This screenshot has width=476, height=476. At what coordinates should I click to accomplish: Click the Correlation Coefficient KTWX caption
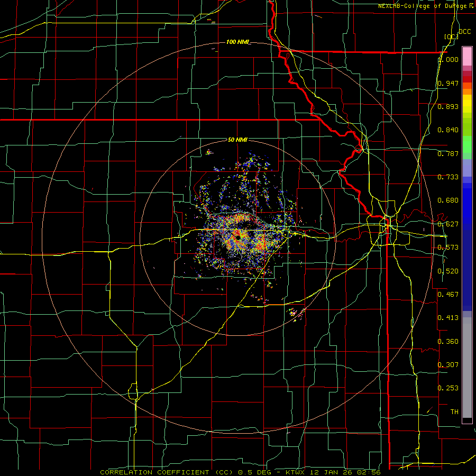[x=240, y=472]
